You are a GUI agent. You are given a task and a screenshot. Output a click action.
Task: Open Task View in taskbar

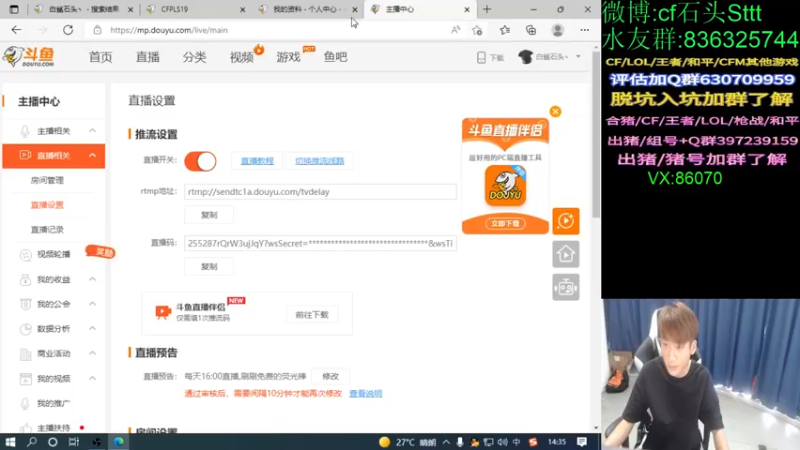coord(74,442)
